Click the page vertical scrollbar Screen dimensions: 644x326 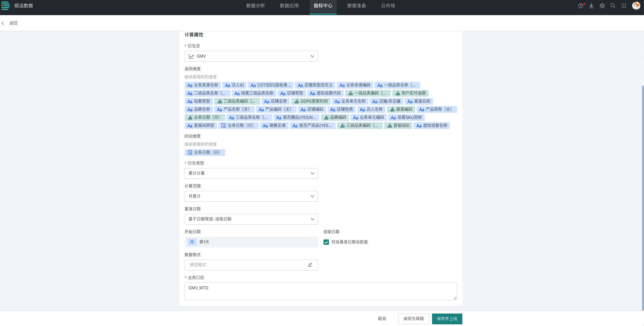click(x=643, y=195)
